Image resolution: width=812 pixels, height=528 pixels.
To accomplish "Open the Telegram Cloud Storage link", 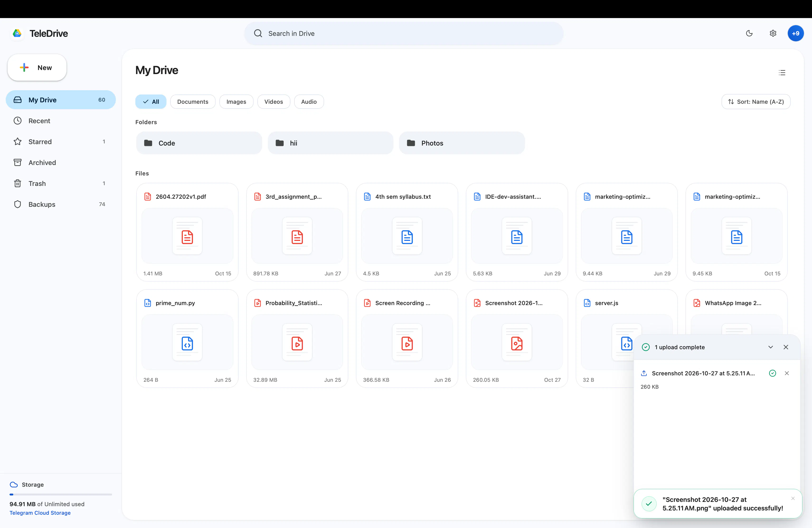I will pyautogui.click(x=40, y=513).
